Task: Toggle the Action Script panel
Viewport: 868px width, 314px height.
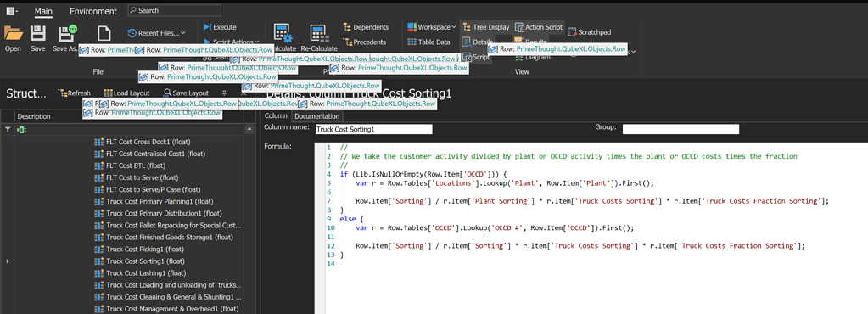Action: click(x=539, y=26)
